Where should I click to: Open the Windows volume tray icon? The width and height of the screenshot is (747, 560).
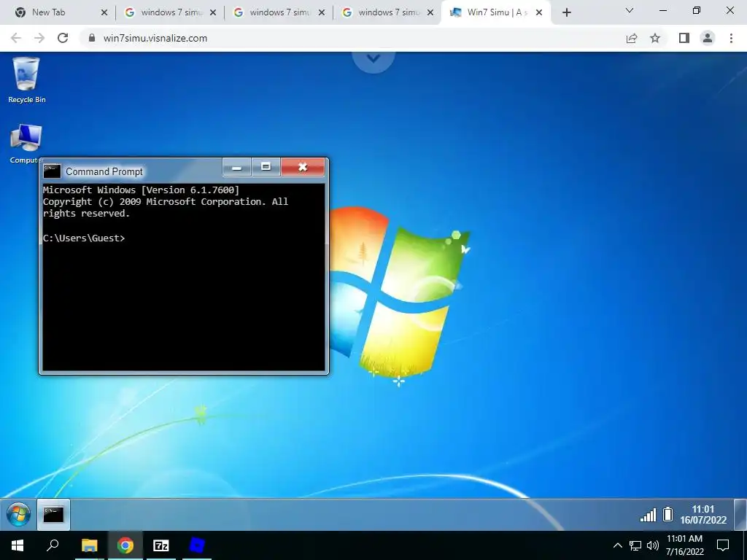tap(653, 545)
